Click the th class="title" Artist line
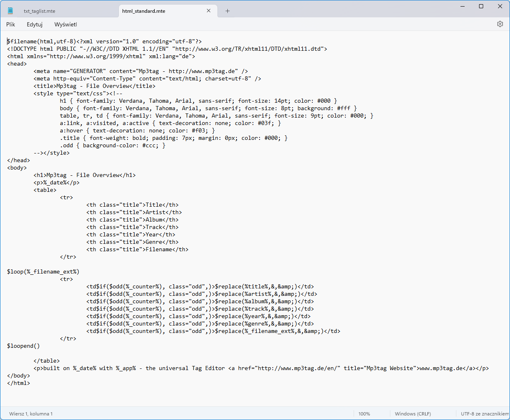510x420 pixels. click(134, 212)
